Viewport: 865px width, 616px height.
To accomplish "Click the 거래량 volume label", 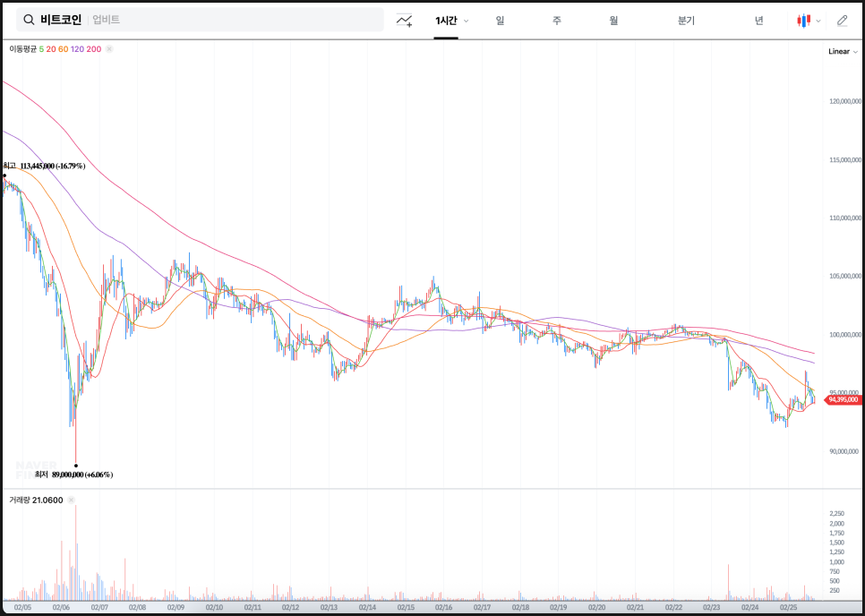I will [x=19, y=500].
